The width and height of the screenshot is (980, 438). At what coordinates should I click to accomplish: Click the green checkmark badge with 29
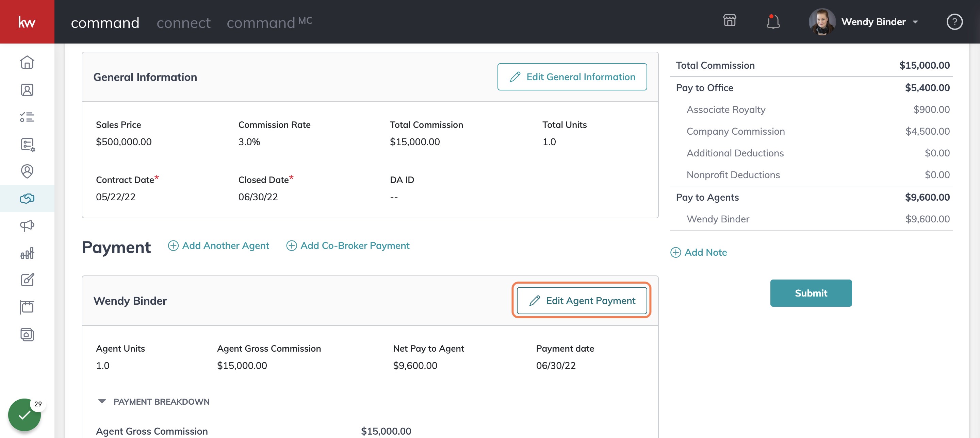[x=25, y=415]
